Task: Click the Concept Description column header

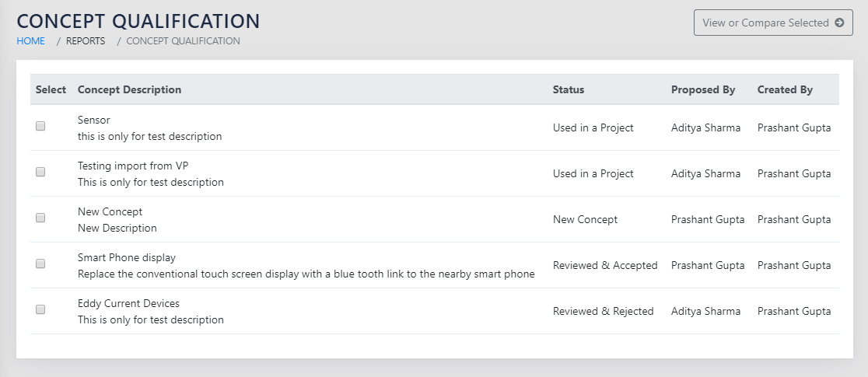Action: 129,89
